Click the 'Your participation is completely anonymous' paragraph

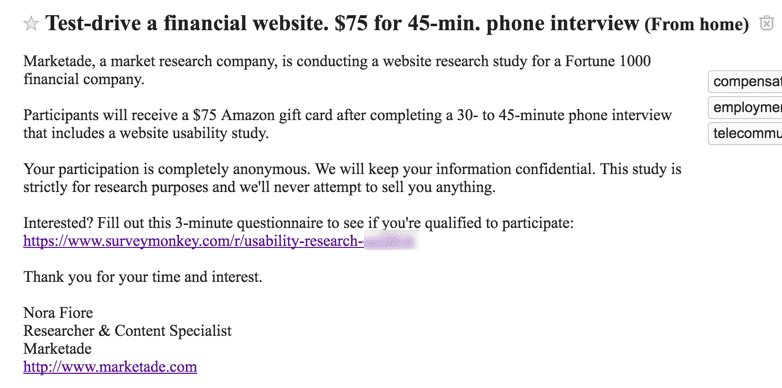pyautogui.click(x=352, y=178)
